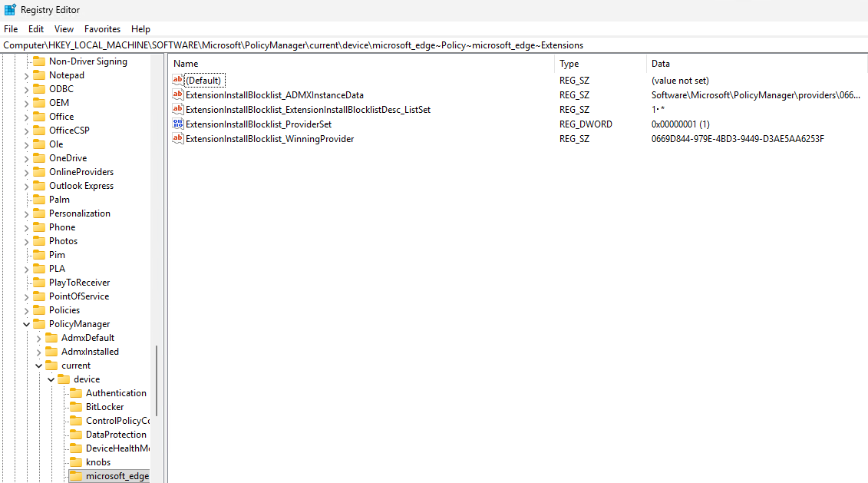Select the Notepad folder icon
Image resolution: width=868 pixels, height=483 pixels.
click(39, 74)
